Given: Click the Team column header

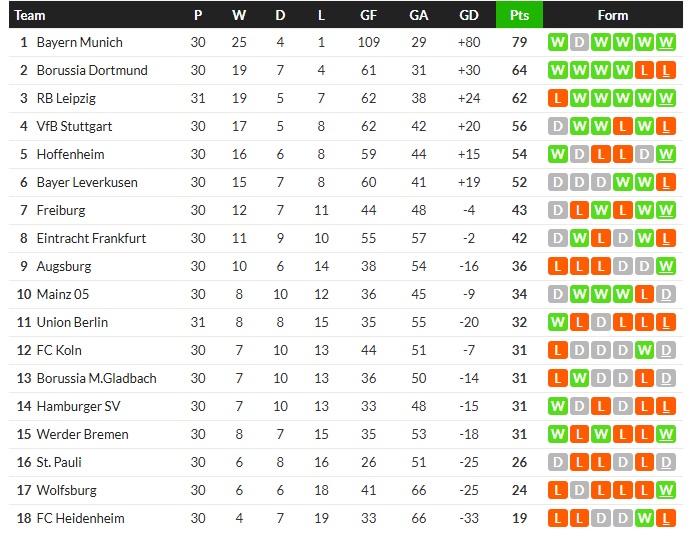Looking at the screenshot, I should [x=30, y=15].
